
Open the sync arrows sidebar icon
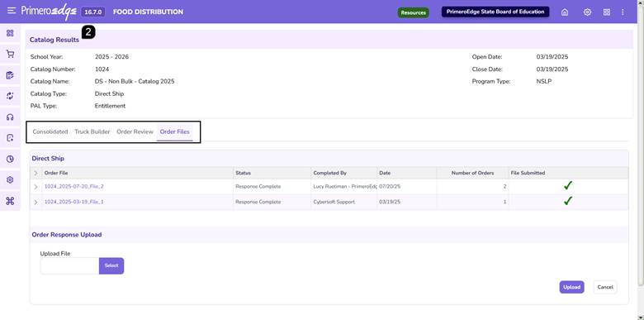[x=10, y=96]
